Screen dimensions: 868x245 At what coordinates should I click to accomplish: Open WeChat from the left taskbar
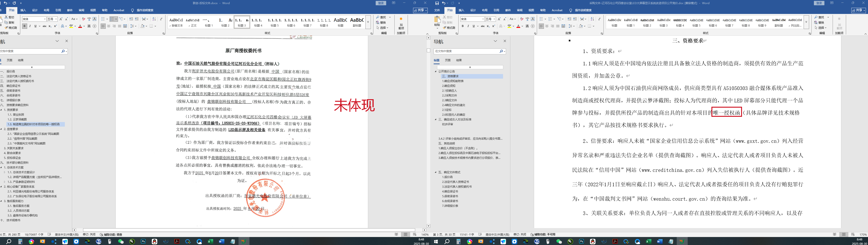click(x=121, y=241)
